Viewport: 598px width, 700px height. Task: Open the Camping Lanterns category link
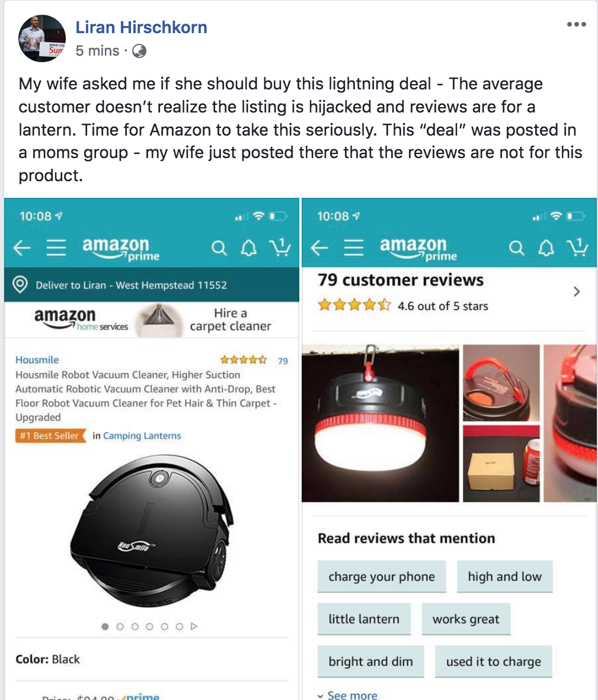click(x=142, y=436)
